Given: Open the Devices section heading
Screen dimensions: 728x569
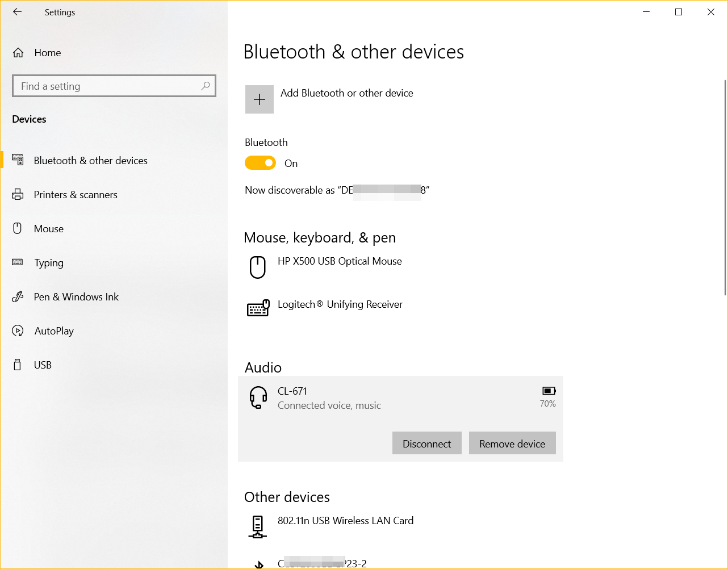Looking at the screenshot, I should 28,119.
